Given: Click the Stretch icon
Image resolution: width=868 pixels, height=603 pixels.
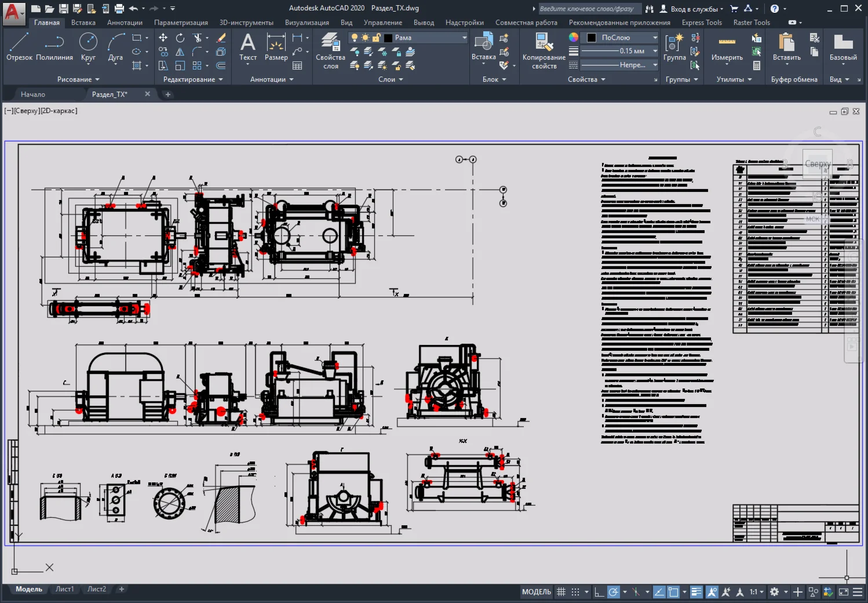Looking at the screenshot, I should (x=163, y=66).
